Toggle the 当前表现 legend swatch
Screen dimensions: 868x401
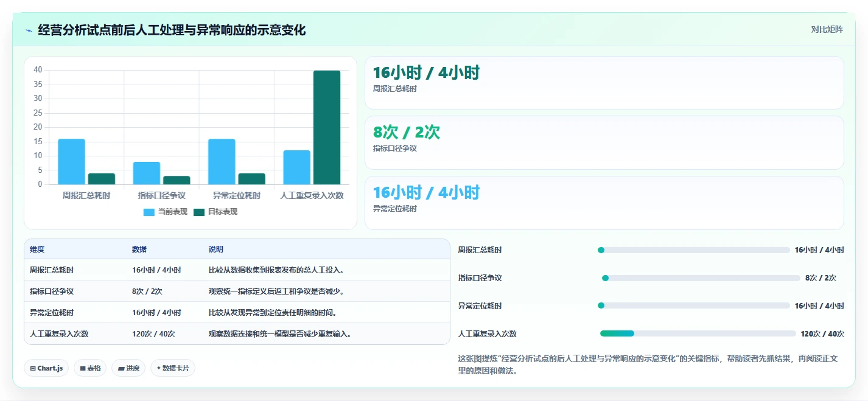149,212
